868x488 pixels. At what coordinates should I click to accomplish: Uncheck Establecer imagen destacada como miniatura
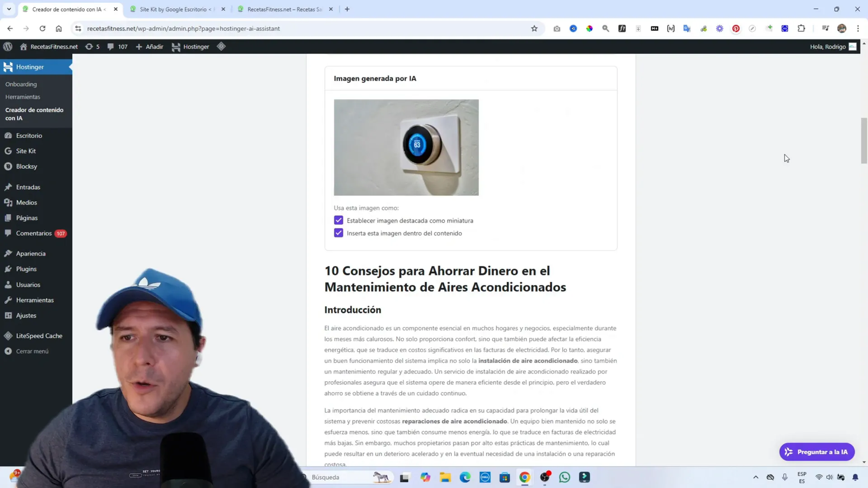[x=339, y=220]
